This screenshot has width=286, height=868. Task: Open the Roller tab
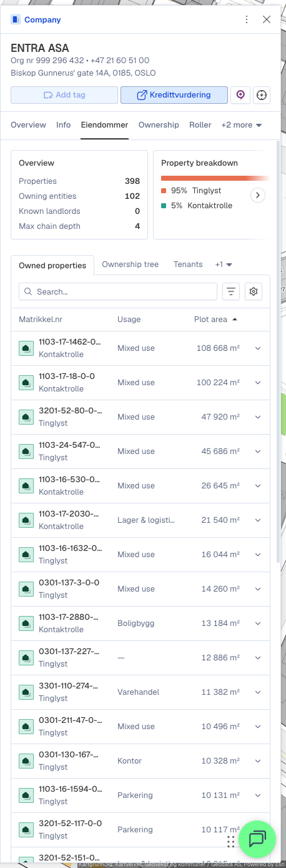(x=200, y=125)
